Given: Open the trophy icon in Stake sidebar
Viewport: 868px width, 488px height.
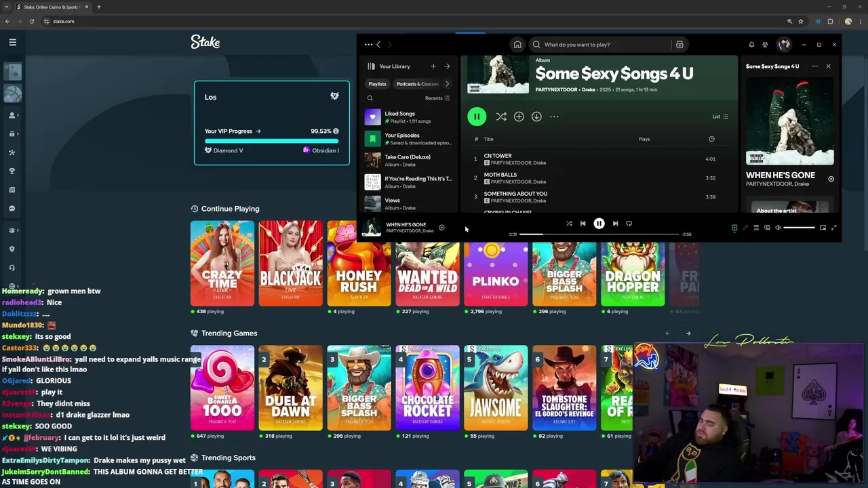Looking at the screenshot, I should tap(12, 171).
